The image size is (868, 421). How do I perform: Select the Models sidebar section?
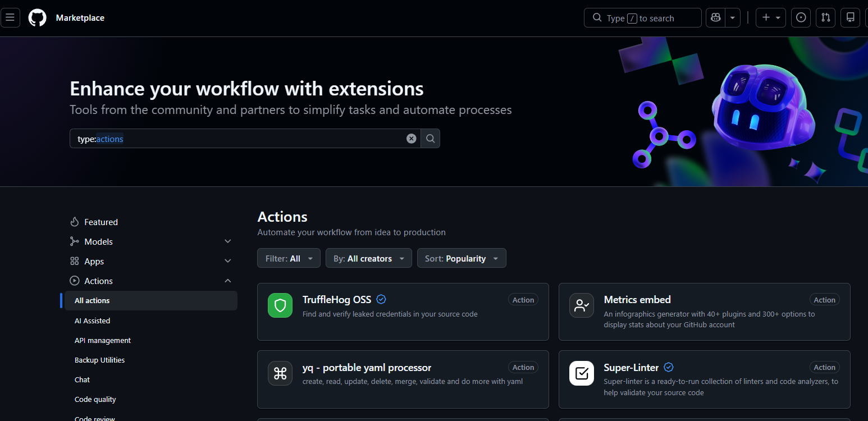coord(99,241)
